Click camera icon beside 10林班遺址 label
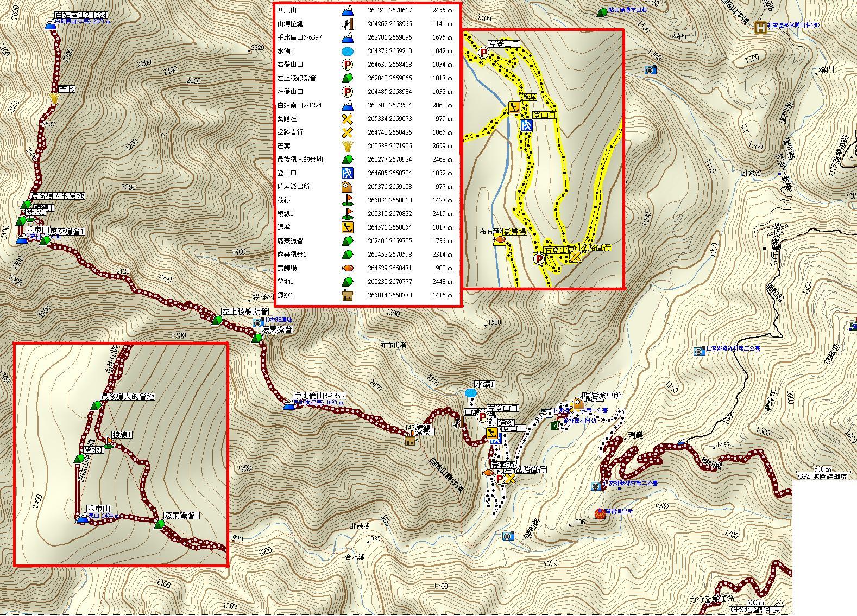The image size is (857, 616). (x=257, y=323)
